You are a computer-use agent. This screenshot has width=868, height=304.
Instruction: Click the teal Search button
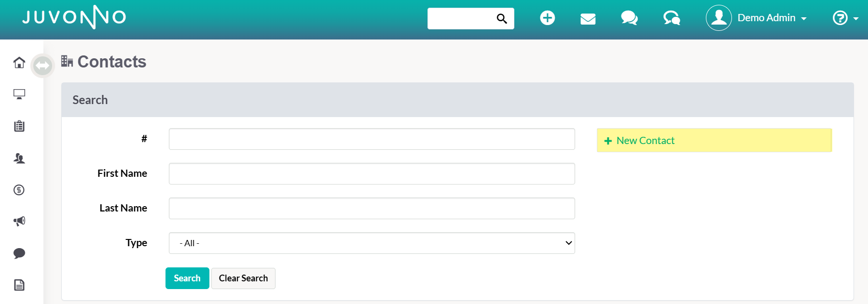pyautogui.click(x=187, y=278)
